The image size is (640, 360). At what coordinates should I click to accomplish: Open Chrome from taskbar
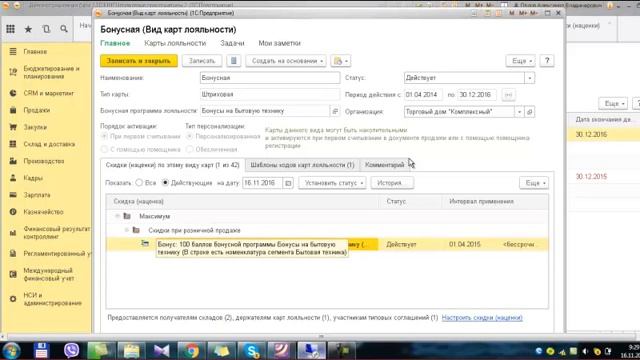[x=191, y=351]
